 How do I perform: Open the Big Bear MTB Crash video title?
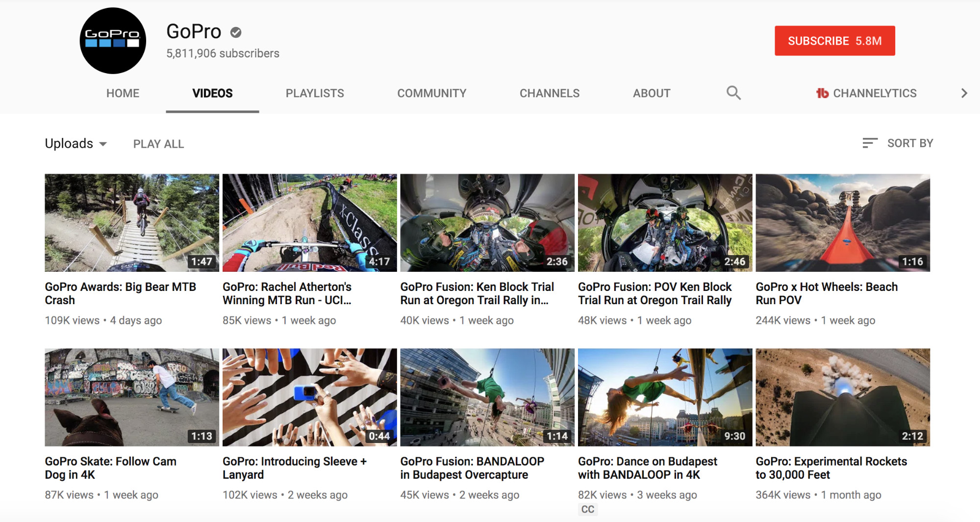(x=120, y=293)
